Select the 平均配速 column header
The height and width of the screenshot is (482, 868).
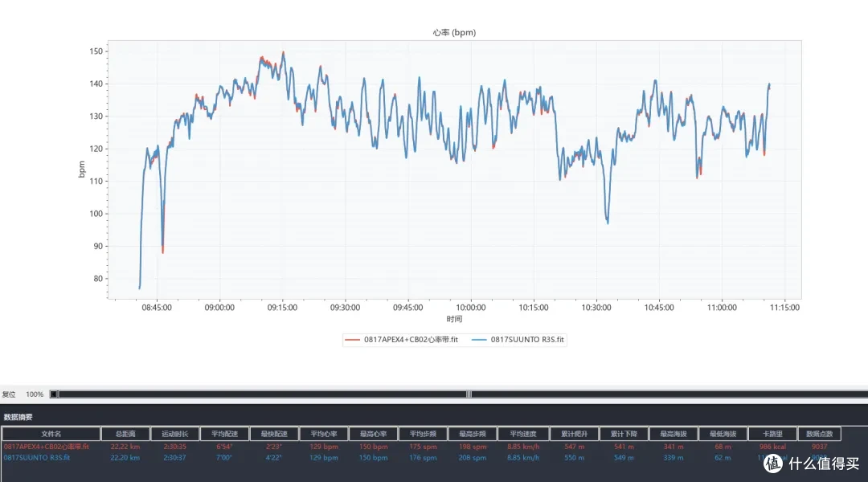tap(225, 434)
